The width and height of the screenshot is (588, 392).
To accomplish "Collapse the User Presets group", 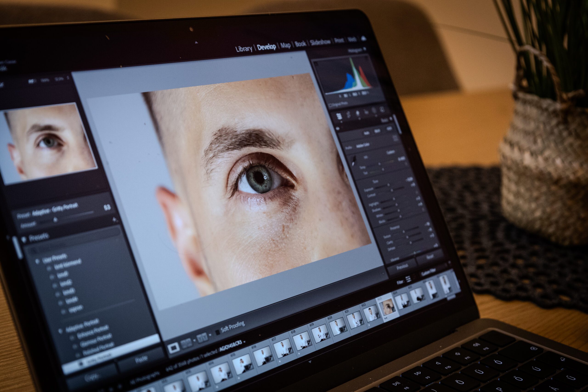I will pos(38,262).
